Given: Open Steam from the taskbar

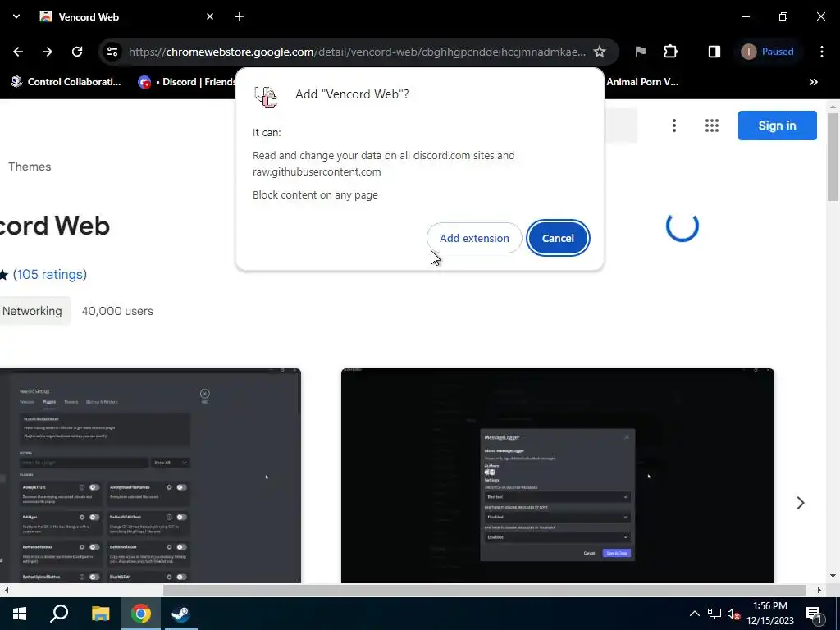Looking at the screenshot, I should (180, 614).
